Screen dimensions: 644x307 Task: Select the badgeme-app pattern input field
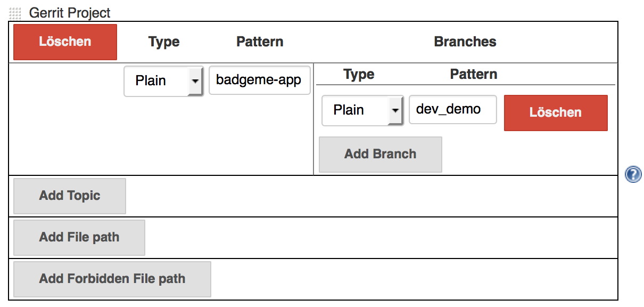259,80
